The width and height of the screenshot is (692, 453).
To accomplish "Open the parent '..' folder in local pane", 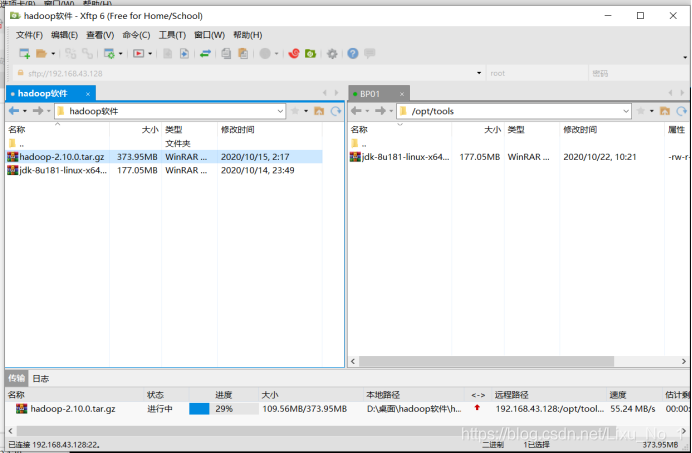I will tap(16, 143).
